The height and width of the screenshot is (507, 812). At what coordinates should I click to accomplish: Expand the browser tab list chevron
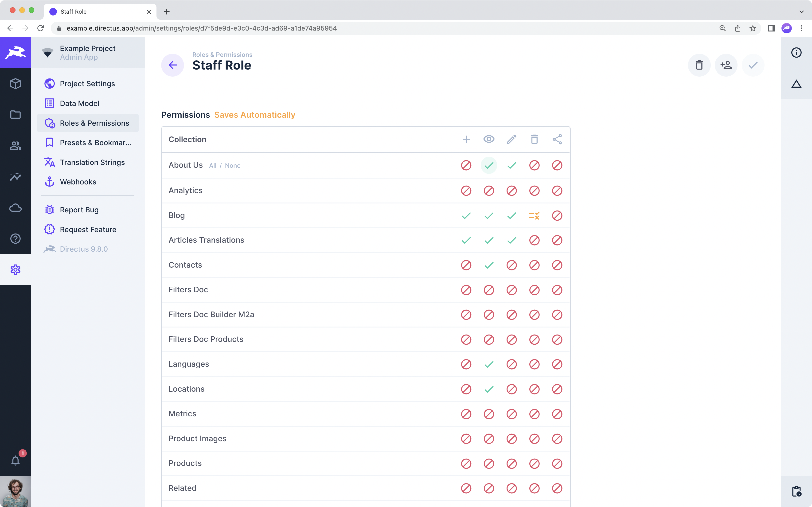801,12
